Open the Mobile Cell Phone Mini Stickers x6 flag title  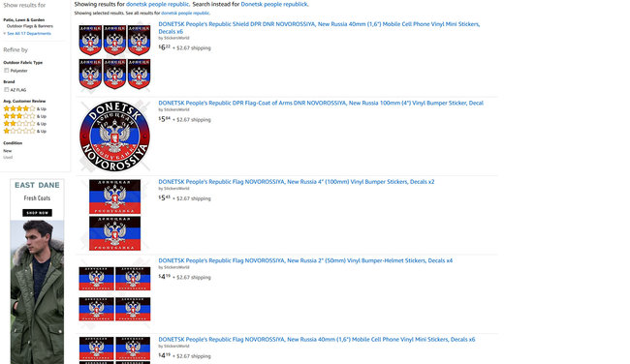click(317, 340)
